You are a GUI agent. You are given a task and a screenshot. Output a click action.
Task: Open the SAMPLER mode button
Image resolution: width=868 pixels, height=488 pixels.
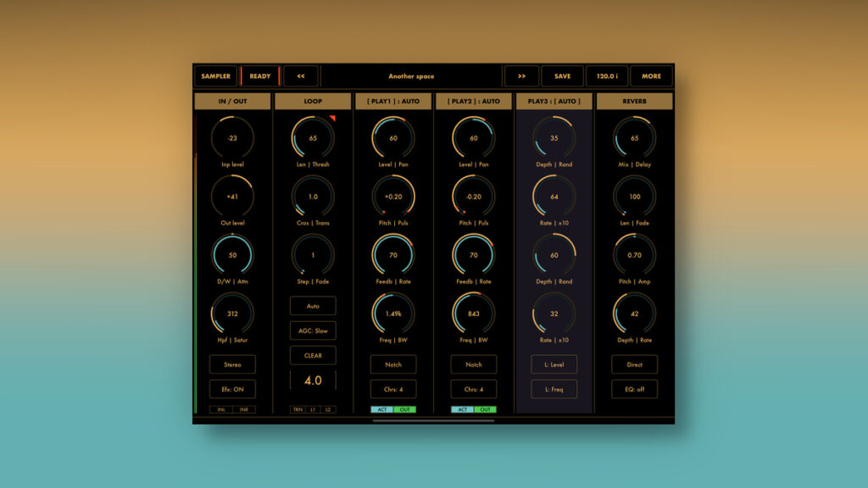[216, 75]
